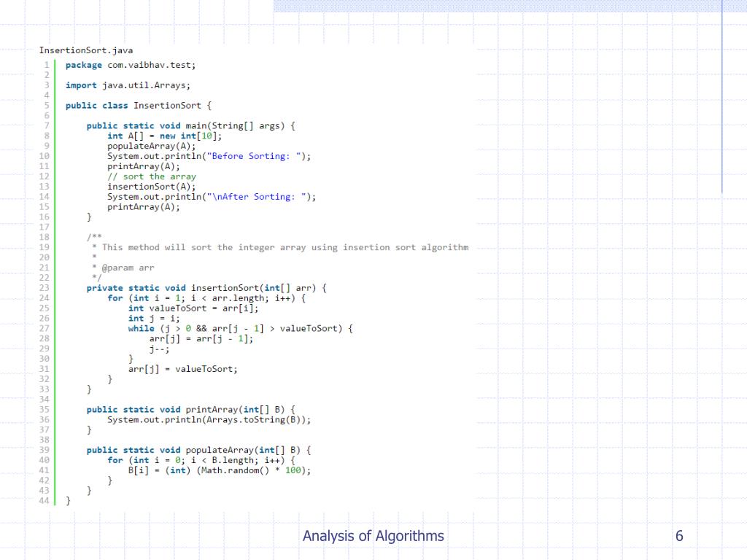Click line number 44 in the gutter
This screenshot has width=747, height=560.
[44, 501]
